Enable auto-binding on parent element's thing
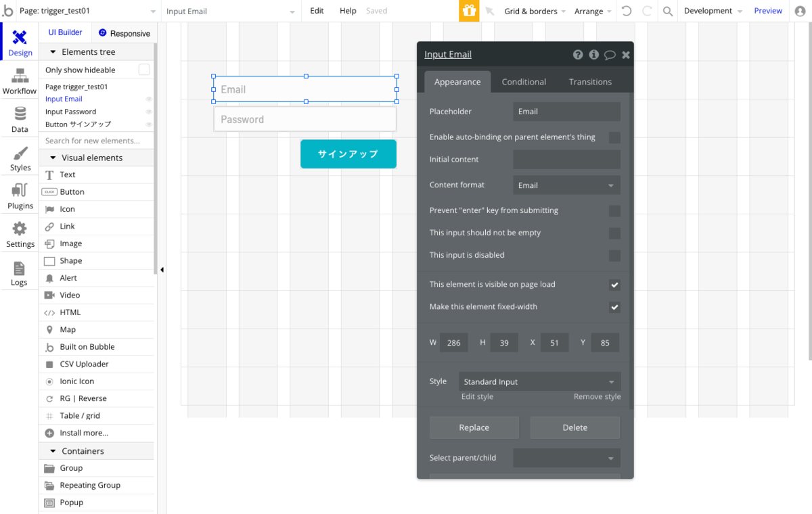Viewport: 812px width, 514px height. coord(614,137)
